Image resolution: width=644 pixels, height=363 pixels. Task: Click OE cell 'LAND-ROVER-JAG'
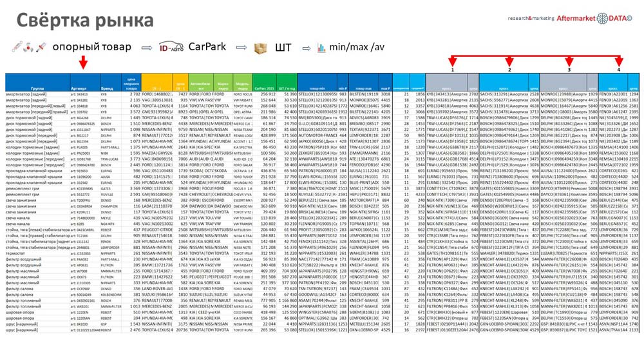[x=157, y=289]
